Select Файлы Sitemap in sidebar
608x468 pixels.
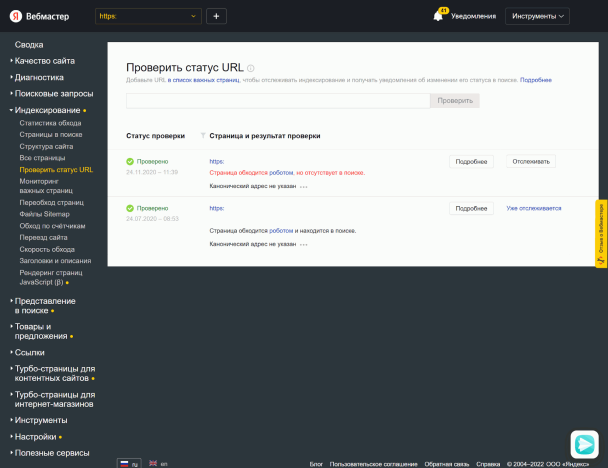point(45,214)
